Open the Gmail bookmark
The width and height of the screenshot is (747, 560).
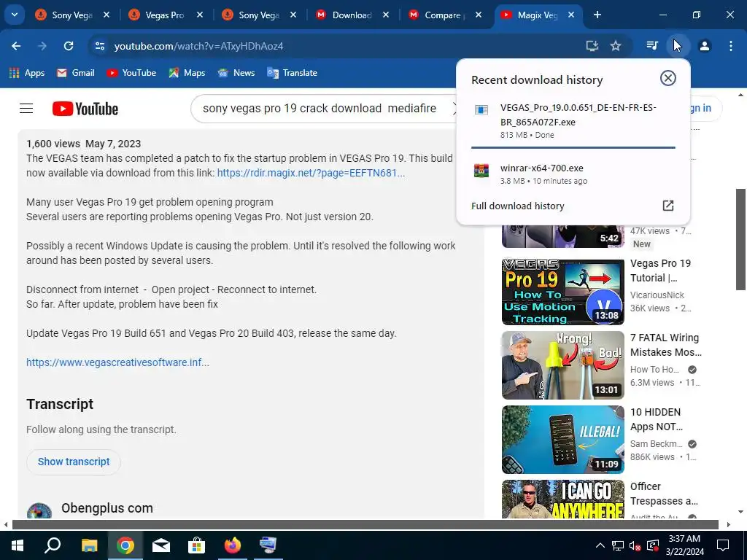(76, 73)
